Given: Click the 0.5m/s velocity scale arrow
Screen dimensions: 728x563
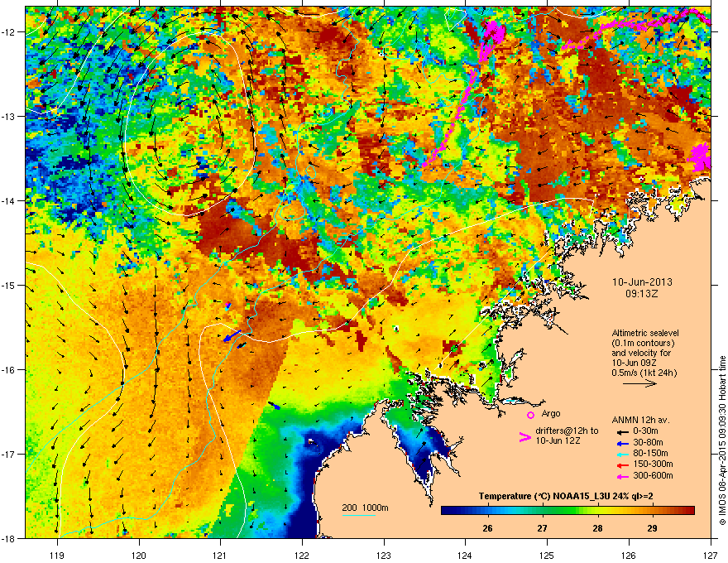Looking at the screenshot, I should pyautogui.click(x=639, y=383).
